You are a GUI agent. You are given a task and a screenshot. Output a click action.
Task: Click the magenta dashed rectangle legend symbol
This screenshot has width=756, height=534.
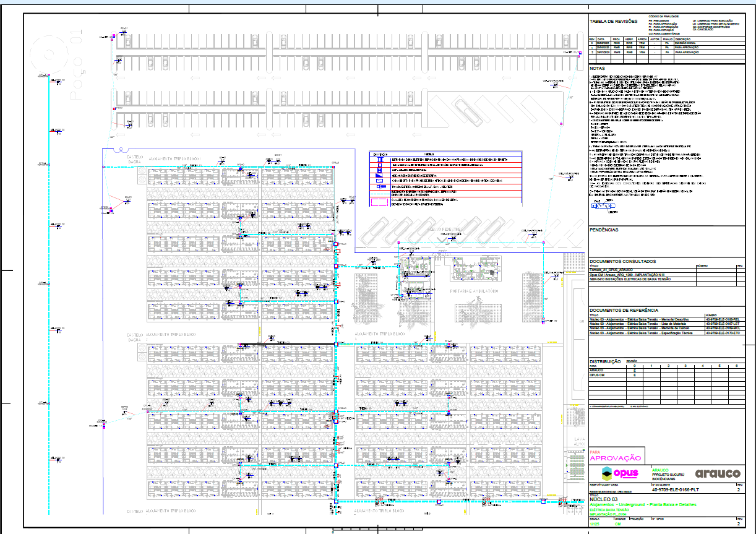[378, 202]
